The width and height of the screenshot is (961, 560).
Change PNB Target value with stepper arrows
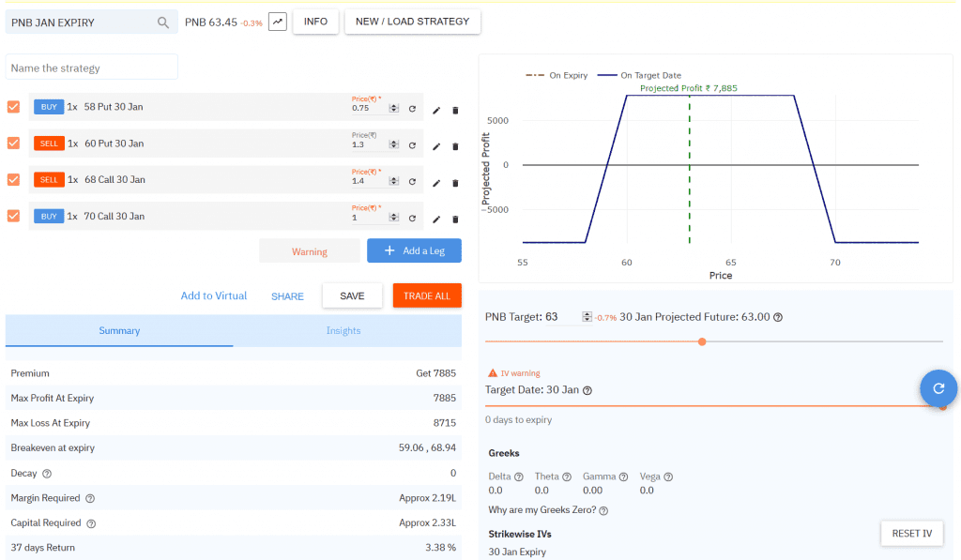587,317
